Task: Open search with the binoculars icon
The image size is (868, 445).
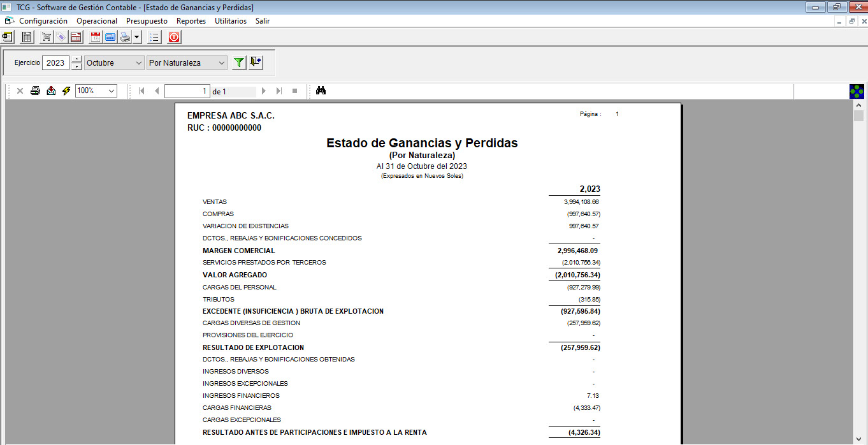Action: [x=321, y=91]
